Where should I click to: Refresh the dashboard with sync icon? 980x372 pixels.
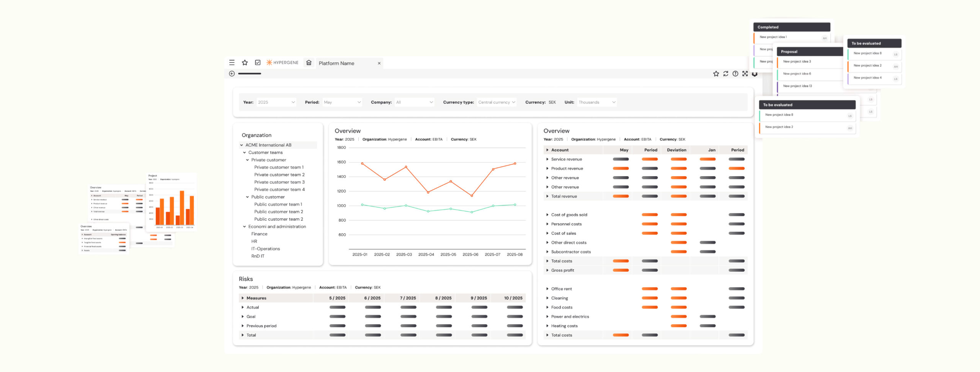click(725, 74)
